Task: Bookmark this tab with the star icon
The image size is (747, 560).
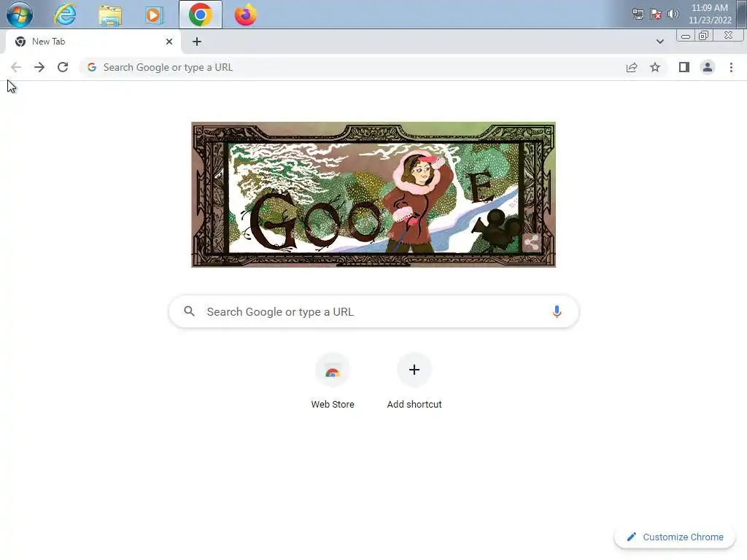Action: click(x=655, y=67)
